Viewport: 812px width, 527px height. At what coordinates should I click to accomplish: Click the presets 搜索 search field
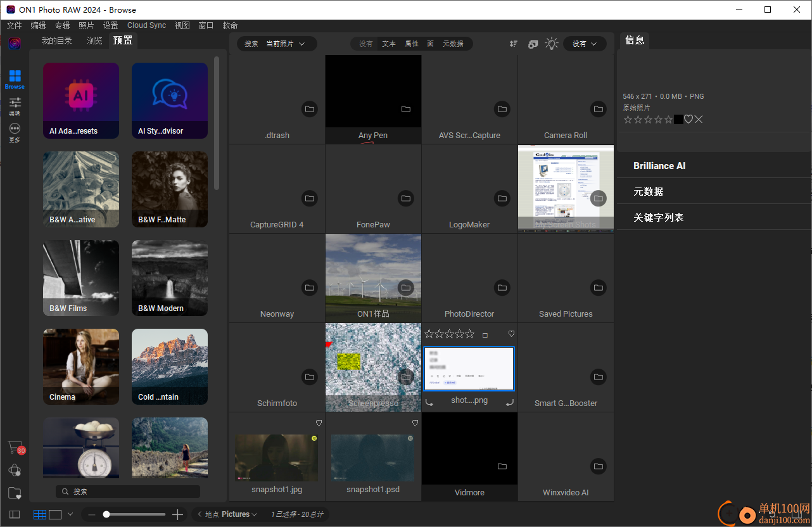coord(128,492)
